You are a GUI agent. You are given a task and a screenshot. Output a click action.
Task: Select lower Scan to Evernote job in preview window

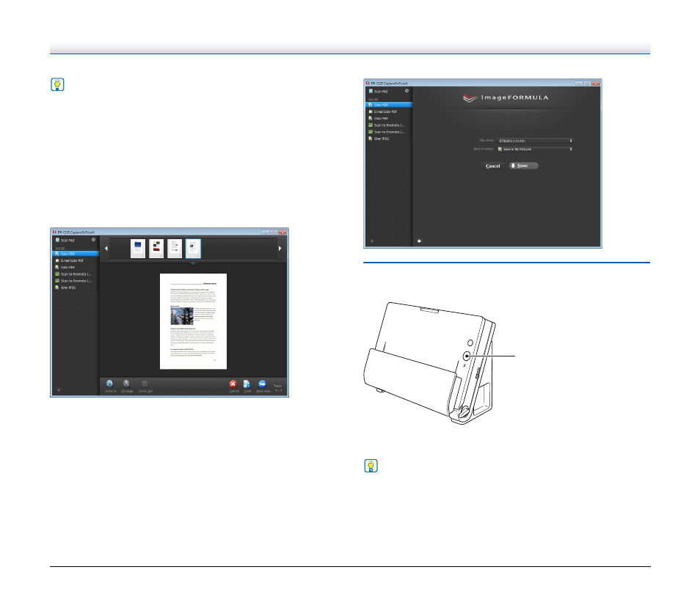pyautogui.click(x=76, y=281)
